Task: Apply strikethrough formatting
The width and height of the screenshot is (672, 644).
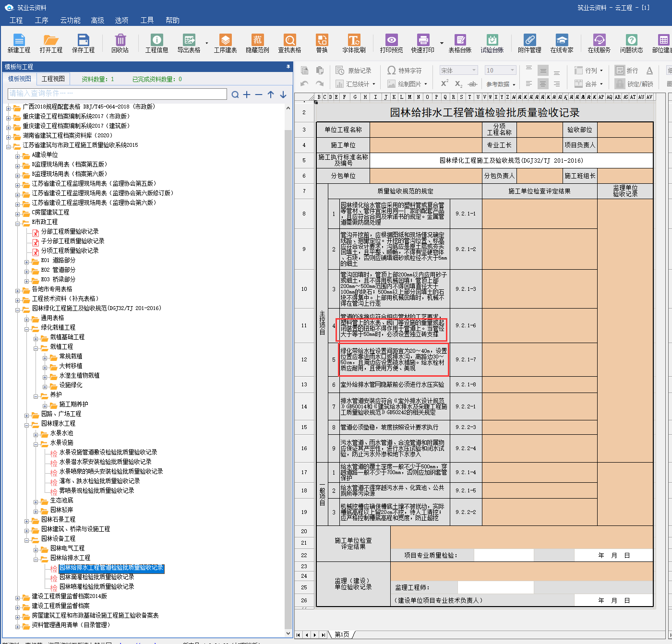Action: pos(472,84)
